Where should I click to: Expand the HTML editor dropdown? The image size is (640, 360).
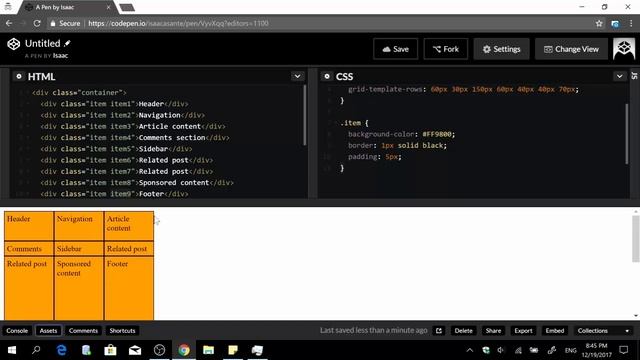point(298,76)
